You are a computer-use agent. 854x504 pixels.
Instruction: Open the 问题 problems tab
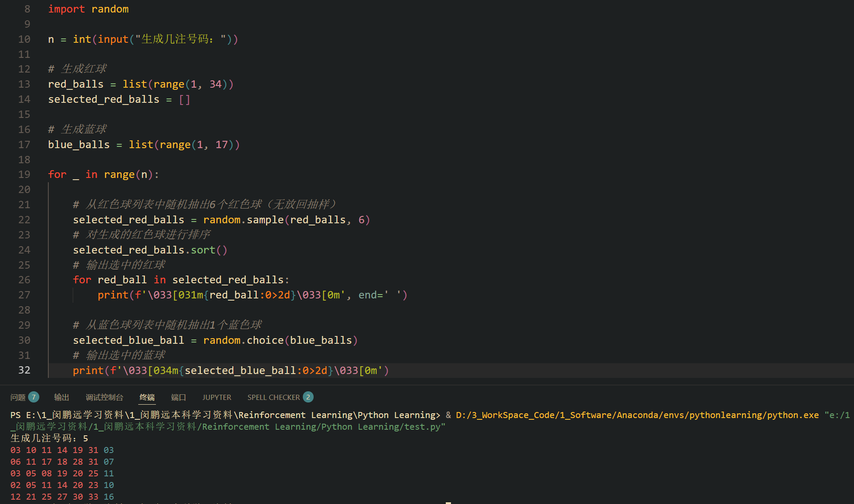18,397
